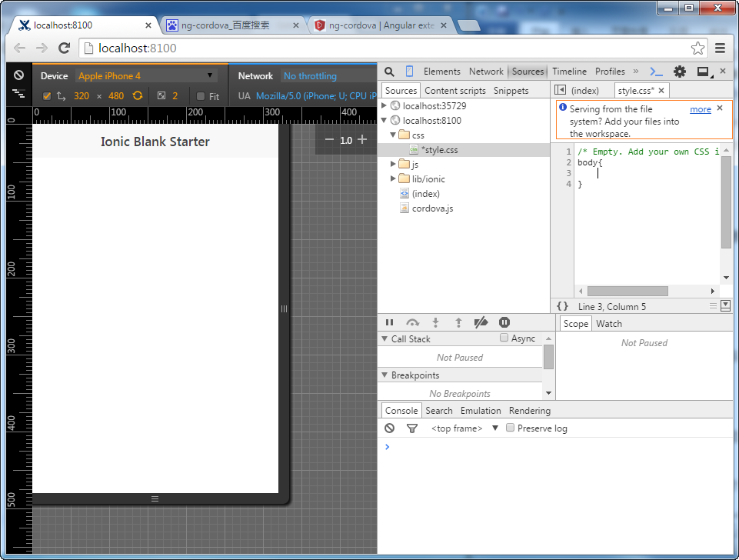This screenshot has width=739, height=560.
Task: Enable the Fit checkbox
Action: (x=200, y=96)
